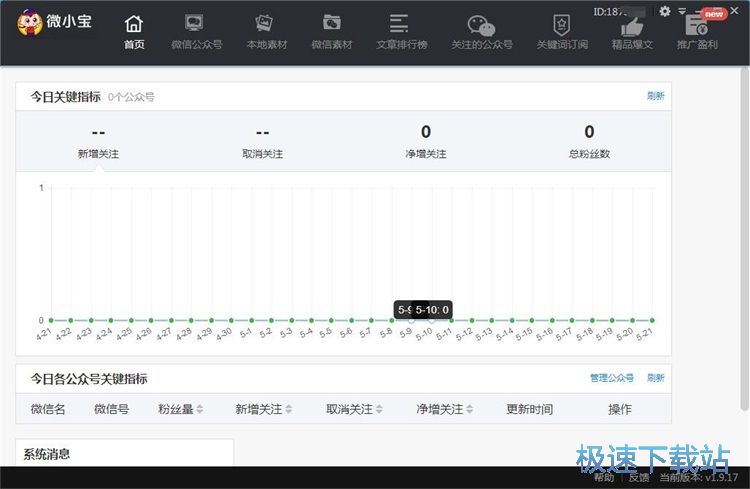Image resolution: width=750 pixels, height=489 pixels.
Task: Click the 系统消息 panel heading
Action: click(x=47, y=454)
